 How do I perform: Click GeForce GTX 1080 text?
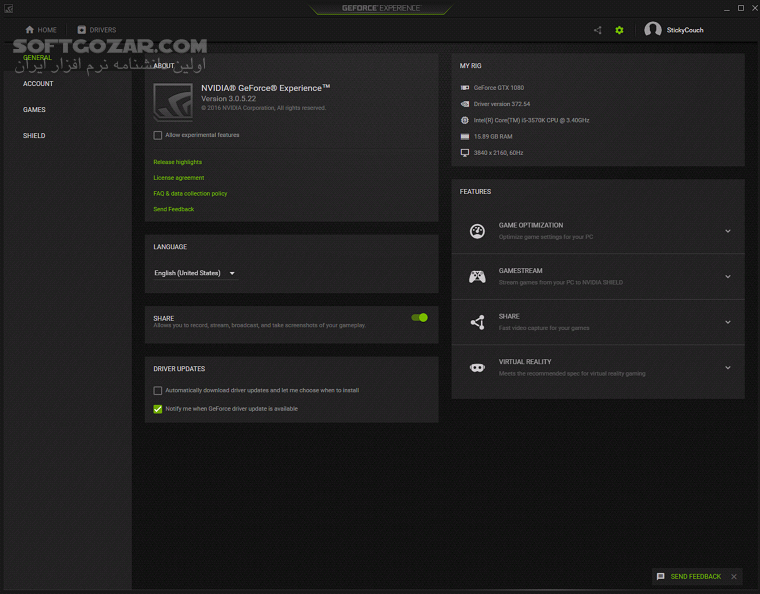pos(499,88)
